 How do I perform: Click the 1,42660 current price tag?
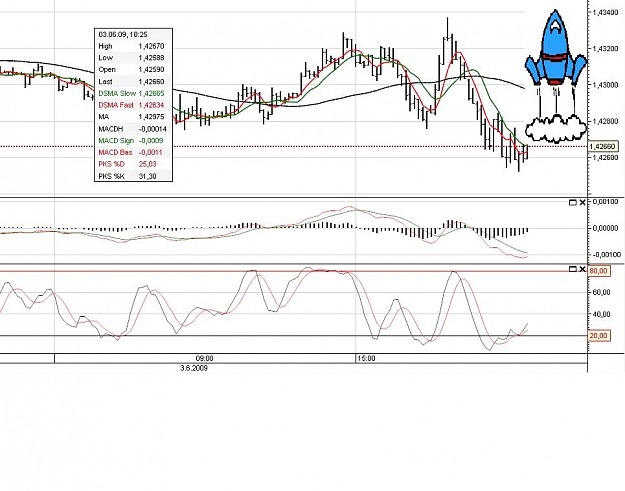click(x=603, y=147)
